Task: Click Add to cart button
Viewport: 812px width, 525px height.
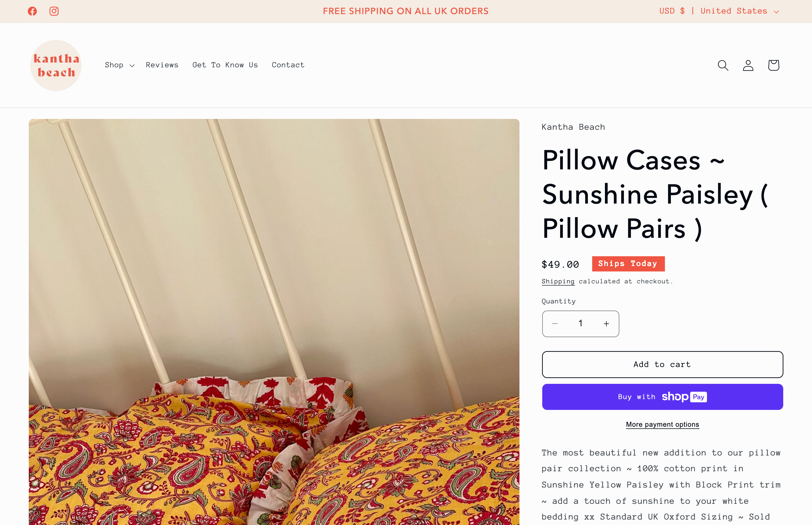Action: point(662,364)
